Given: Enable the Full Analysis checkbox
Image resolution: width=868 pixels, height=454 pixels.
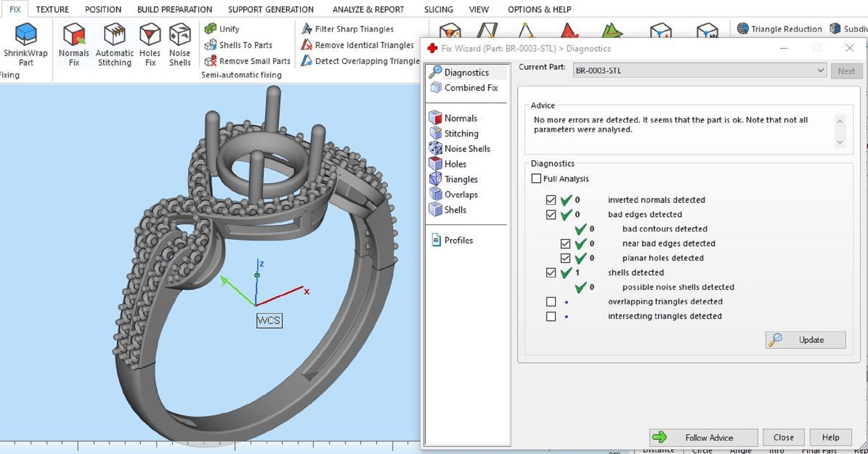Looking at the screenshot, I should coord(536,178).
